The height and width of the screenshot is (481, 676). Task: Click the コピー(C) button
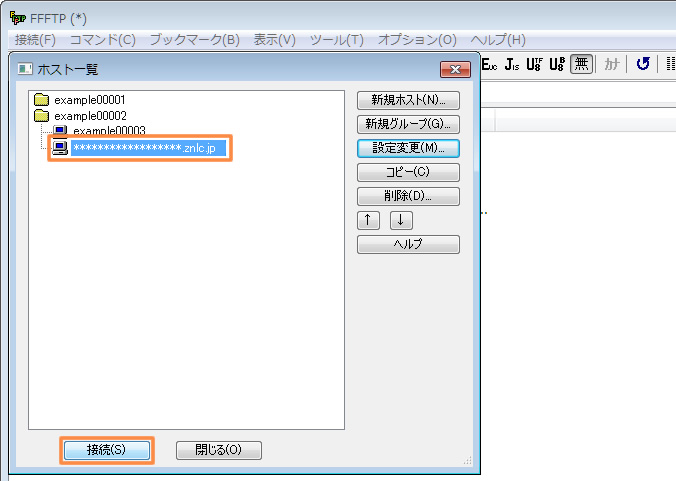(x=408, y=172)
